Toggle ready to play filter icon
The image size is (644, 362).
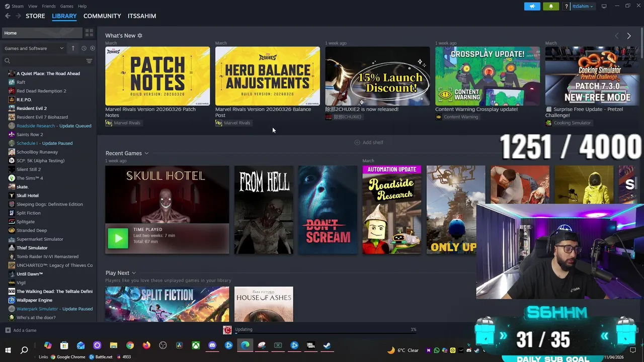(92, 48)
